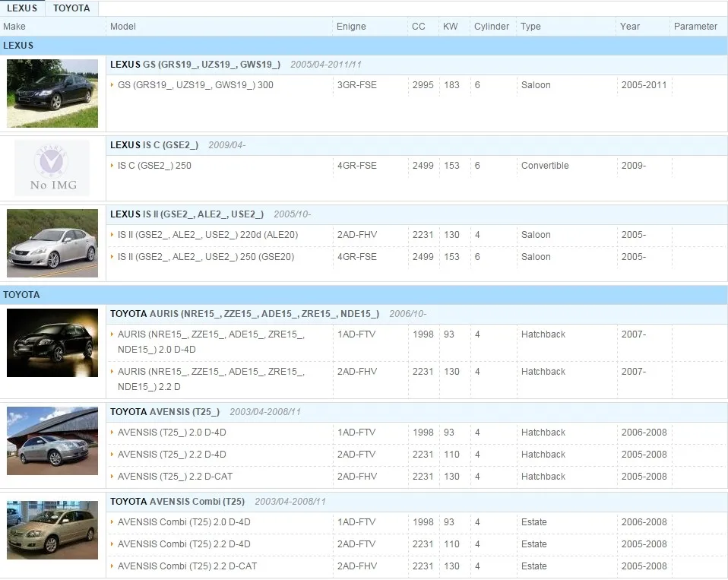Select the AURIS 2.0 D-4D model
The width and height of the screenshot is (728, 580).
click(211, 342)
